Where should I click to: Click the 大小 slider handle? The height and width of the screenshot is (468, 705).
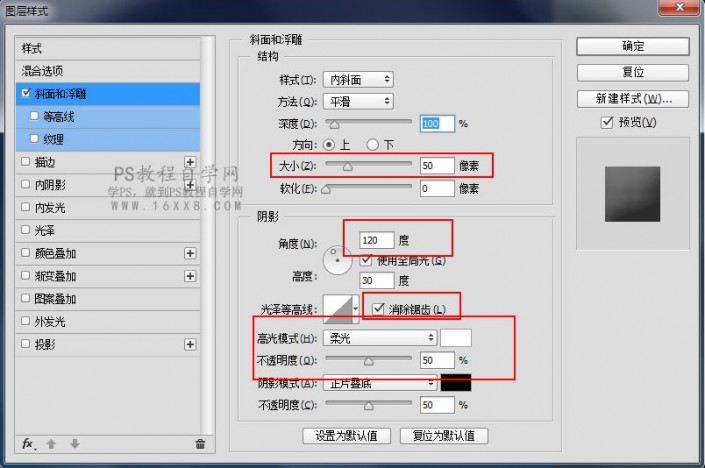[348, 167]
